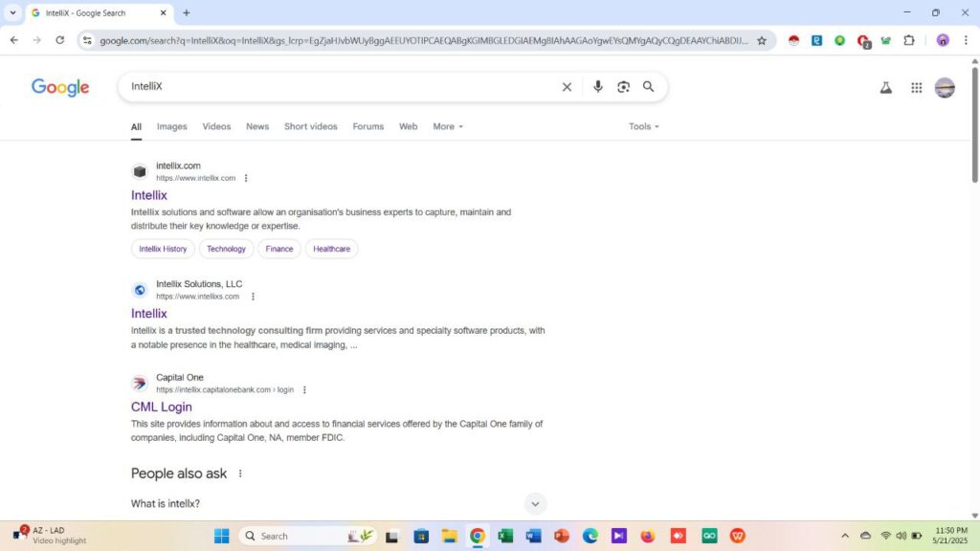Clear the search box with the X icon
Image resolution: width=980 pixels, height=551 pixels.
tap(567, 87)
